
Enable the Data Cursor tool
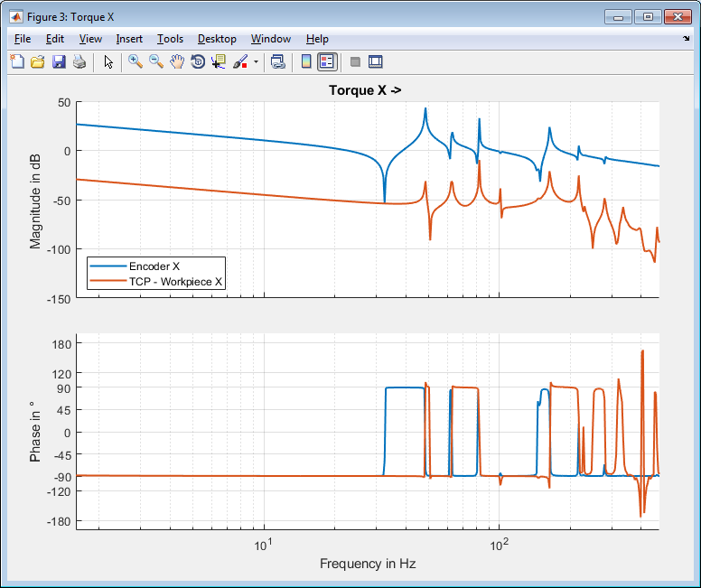pos(219,61)
